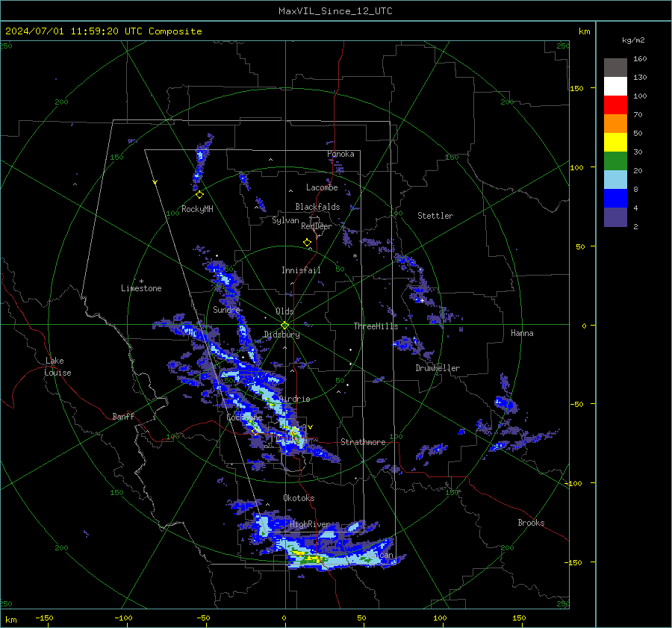The width and height of the screenshot is (672, 628).
Task: Click the Innisfail town label
Action: [x=301, y=270]
